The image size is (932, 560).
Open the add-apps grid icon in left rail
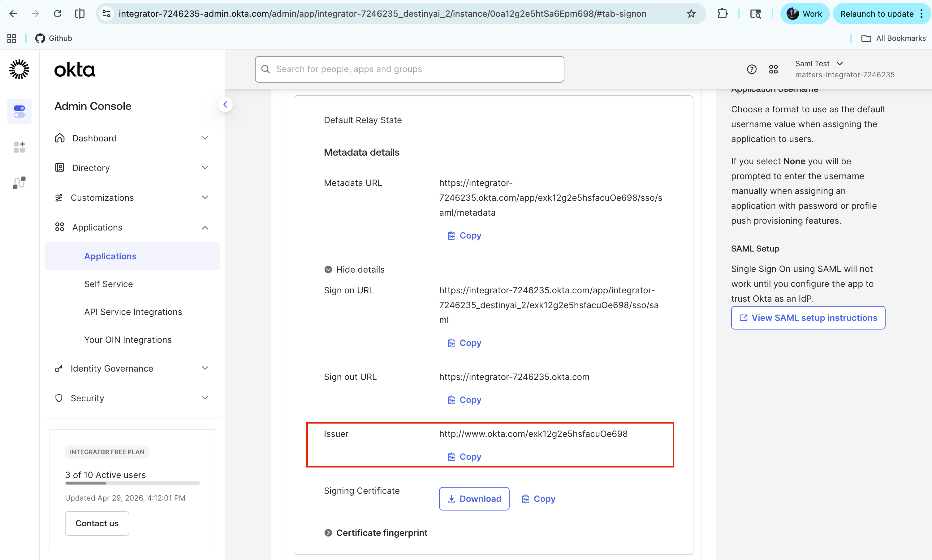click(x=19, y=147)
